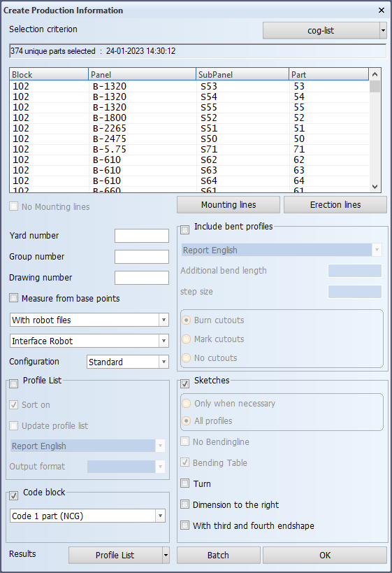The width and height of the screenshot is (392, 573).
Task: Sort by the Block column header
Action: [x=49, y=75]
